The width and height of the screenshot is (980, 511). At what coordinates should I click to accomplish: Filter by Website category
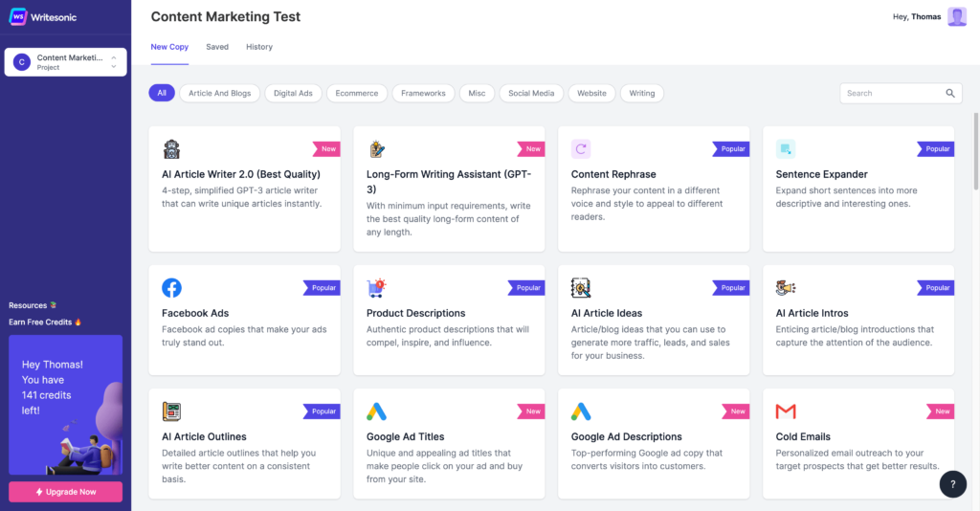click(591, 93)
